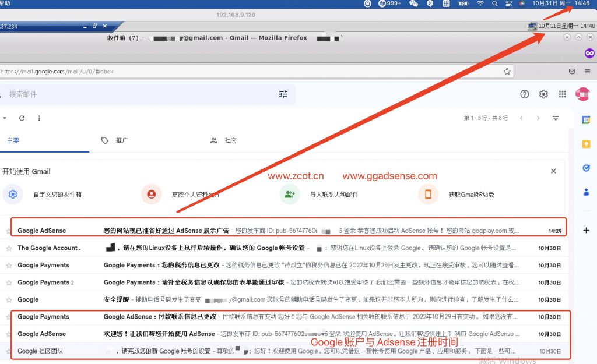This screenshot has height=364, width=597.
Task: Open Google Calendar in side panel
Action: click(586, 120)
